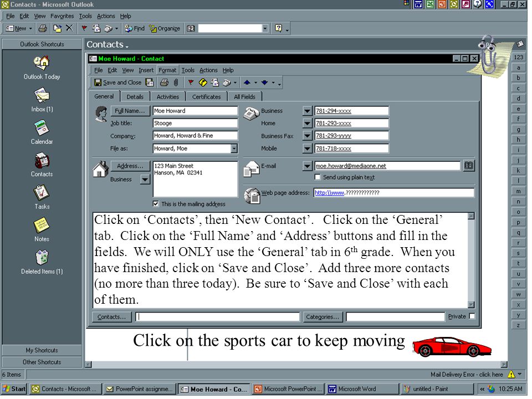Switch to the Details tab
This screenshot has width=532, height=399.
pos(136,98)
